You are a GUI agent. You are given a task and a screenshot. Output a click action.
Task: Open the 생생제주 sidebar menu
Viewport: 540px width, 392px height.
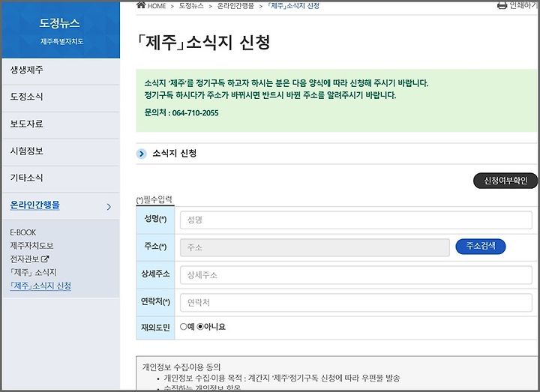click(61, 70)
